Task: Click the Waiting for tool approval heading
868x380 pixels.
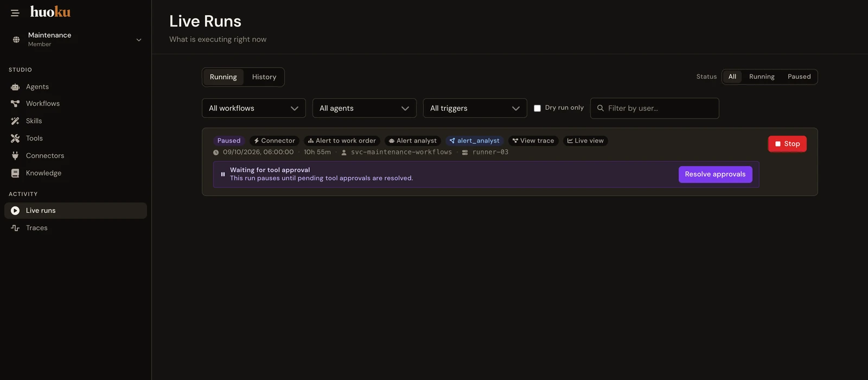Action: click(270, 170)
